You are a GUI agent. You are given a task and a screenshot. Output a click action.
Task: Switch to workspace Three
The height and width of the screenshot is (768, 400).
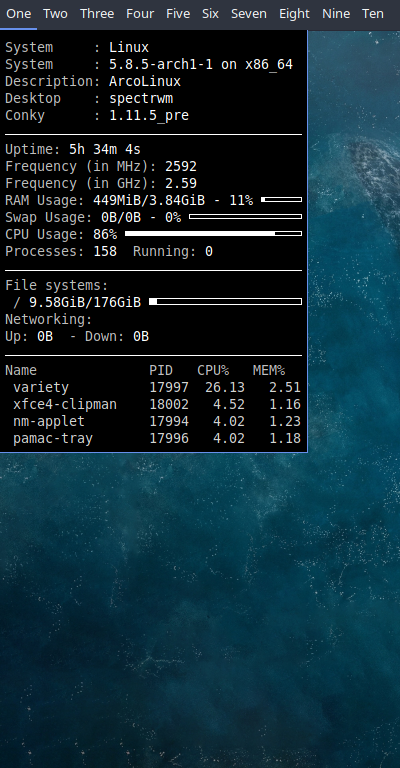[97, 14]
